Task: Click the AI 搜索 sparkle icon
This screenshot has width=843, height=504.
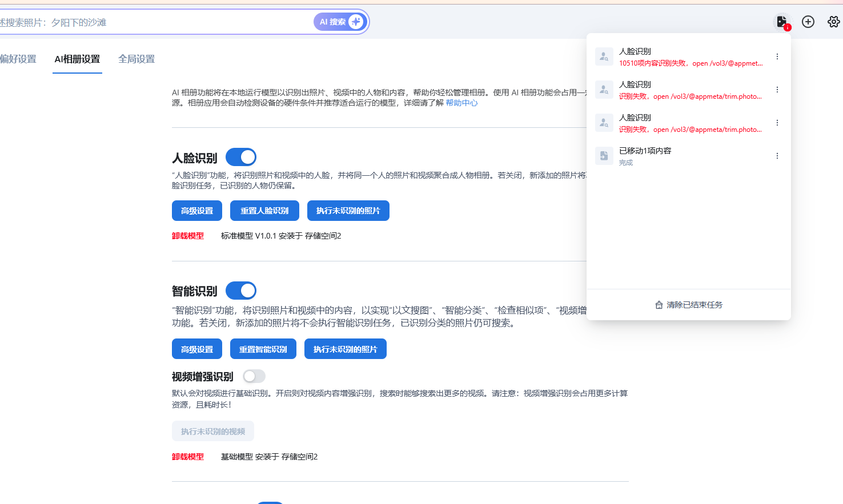Action: click(355, 21)
